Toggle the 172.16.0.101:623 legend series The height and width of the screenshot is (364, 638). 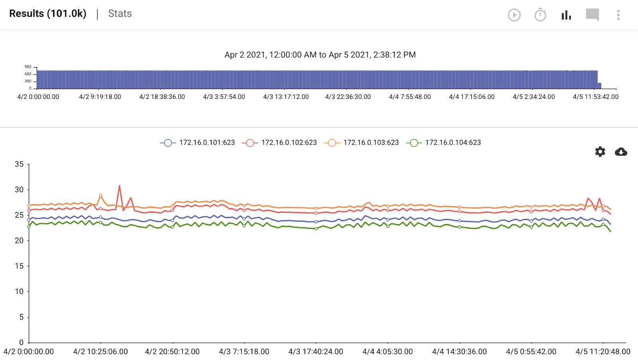[x=207, y=143]
